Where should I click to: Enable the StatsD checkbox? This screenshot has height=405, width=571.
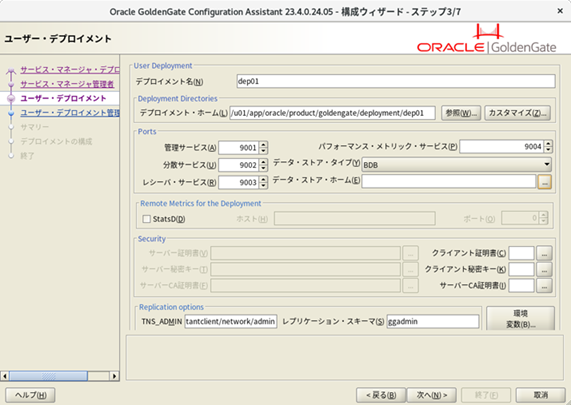147,219
